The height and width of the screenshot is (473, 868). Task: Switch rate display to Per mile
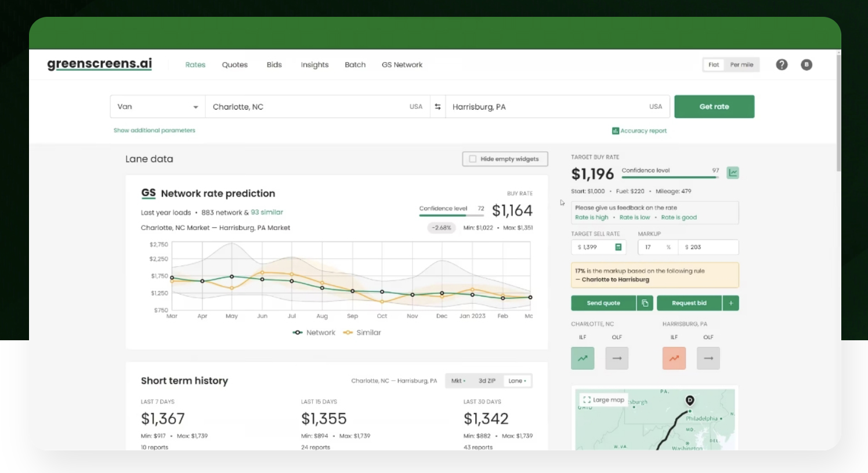click(742, 65)
